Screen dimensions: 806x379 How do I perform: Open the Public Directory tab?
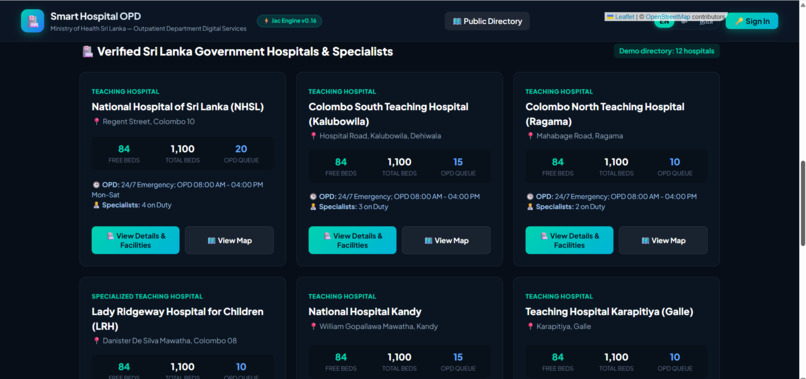(487, 22)
